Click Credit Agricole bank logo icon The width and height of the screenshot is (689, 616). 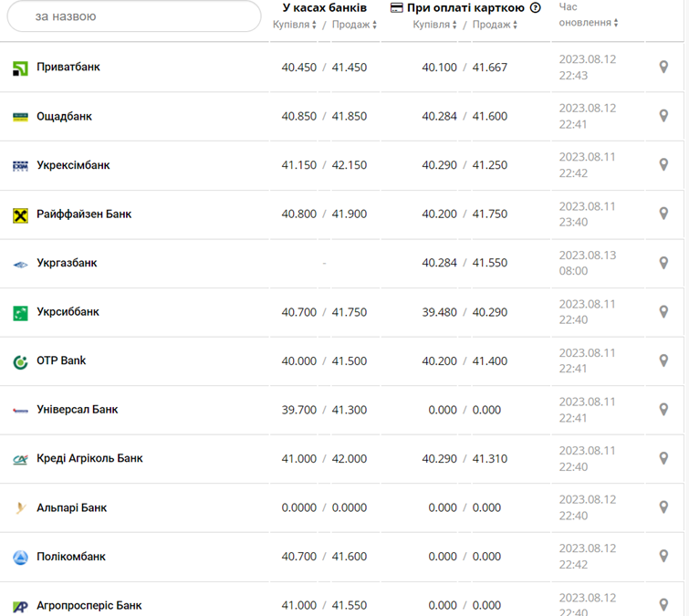[x=20, y=459]
